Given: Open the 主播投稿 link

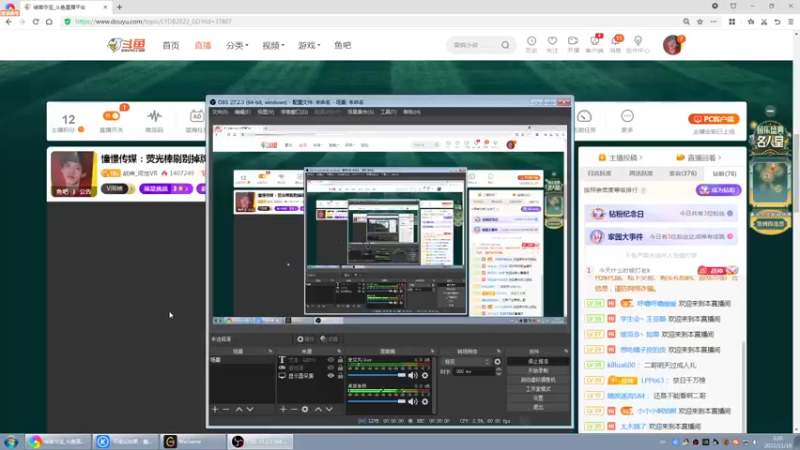Looking at the screenshot, I should click(620, 158).
